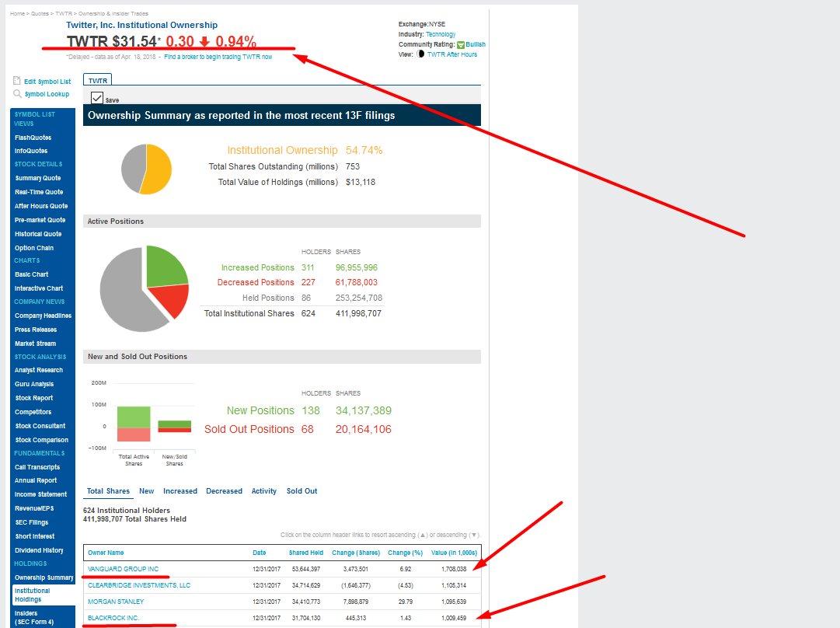Open the Decreased positions tab
The height and width of the screenshot is (628, 840).
click(x=224, y=491)
